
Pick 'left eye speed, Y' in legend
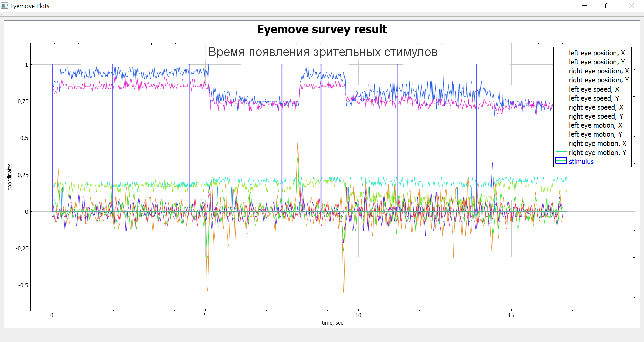pos(594,98)
